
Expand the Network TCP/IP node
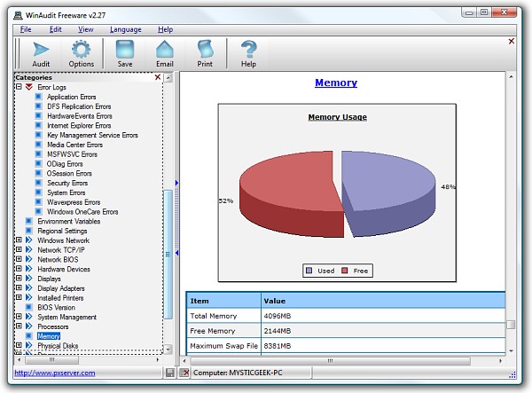[x=19, y=249]
